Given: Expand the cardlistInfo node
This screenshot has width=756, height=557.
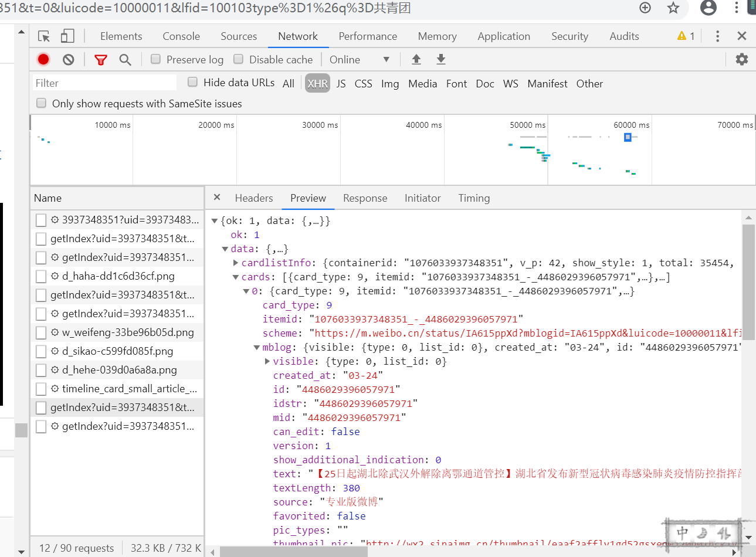Looking at the screenshot, I should click(236, 263).
